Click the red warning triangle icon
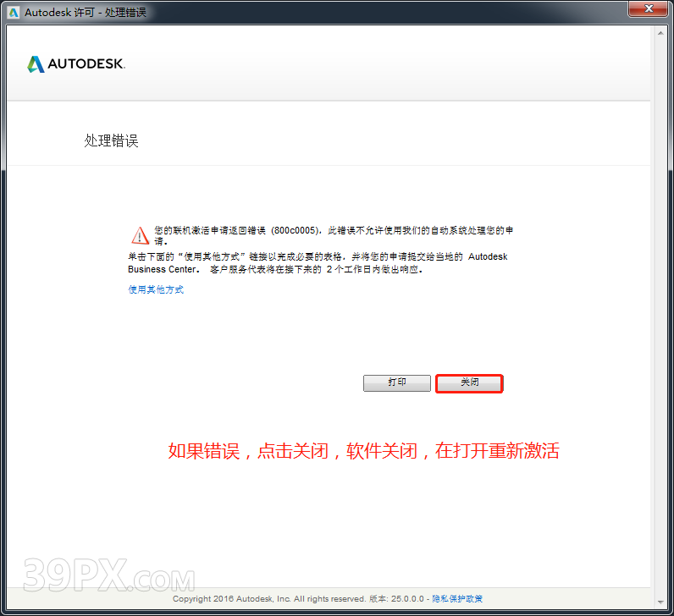The image size is (674, 616). pos(140,235)
